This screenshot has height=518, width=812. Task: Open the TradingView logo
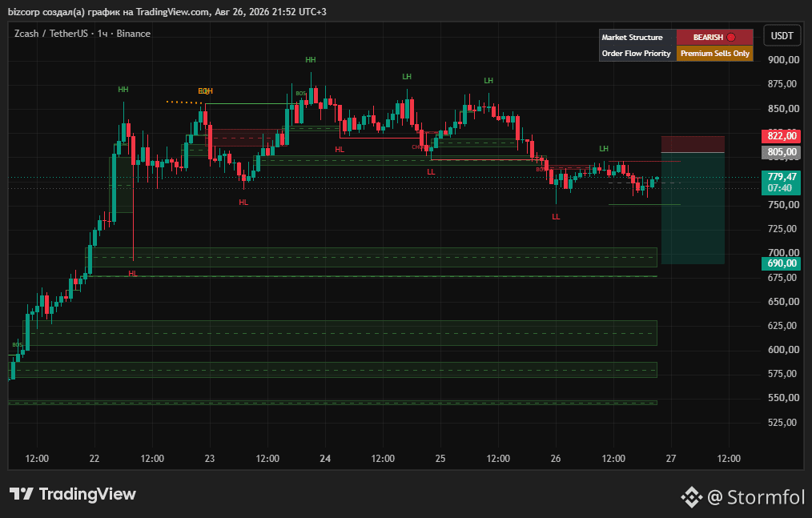click(x=73, y=494)
